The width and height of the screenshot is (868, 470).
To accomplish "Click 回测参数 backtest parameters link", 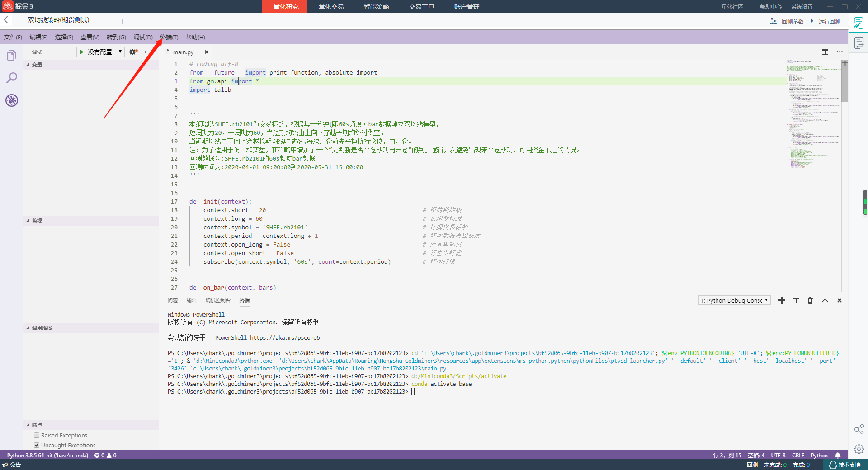I will 793,21.
